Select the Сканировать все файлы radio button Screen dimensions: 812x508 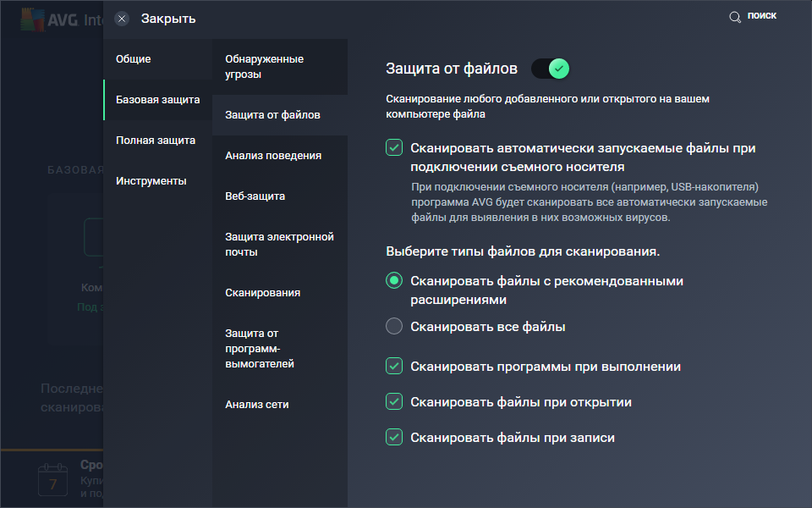[x=394, y=326]
